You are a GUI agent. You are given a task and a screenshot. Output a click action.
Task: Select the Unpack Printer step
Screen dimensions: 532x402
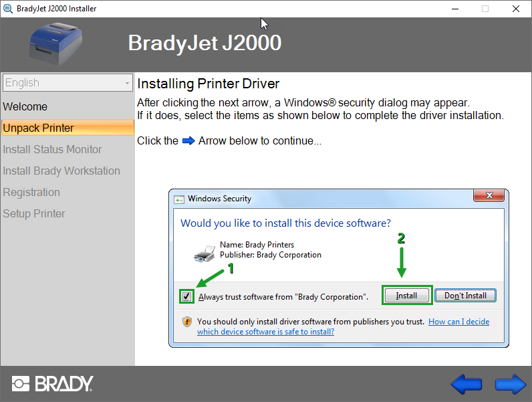pyautogui.click(x=68, y=128)
